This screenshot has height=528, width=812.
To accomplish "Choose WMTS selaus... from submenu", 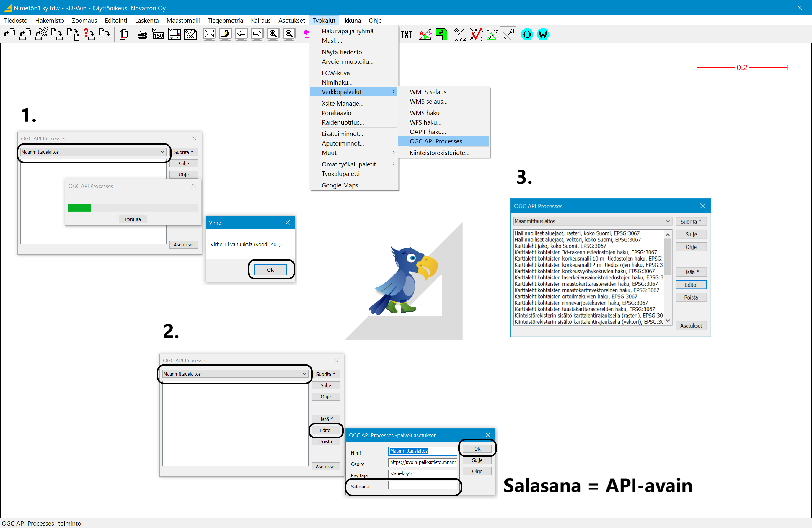I will coord(430,92).
